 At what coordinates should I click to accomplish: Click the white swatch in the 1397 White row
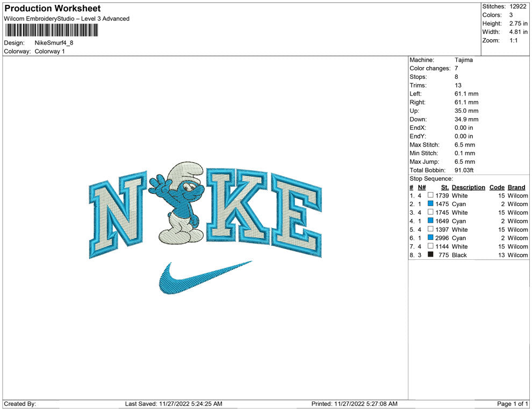tap(430, 229)
